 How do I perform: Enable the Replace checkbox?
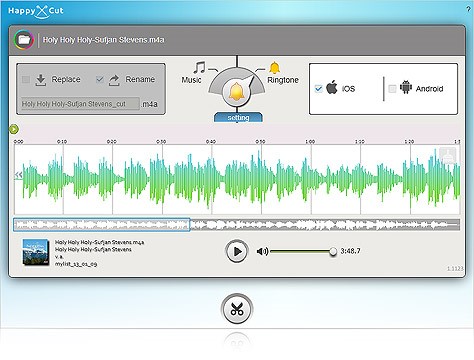pos(26,79)
